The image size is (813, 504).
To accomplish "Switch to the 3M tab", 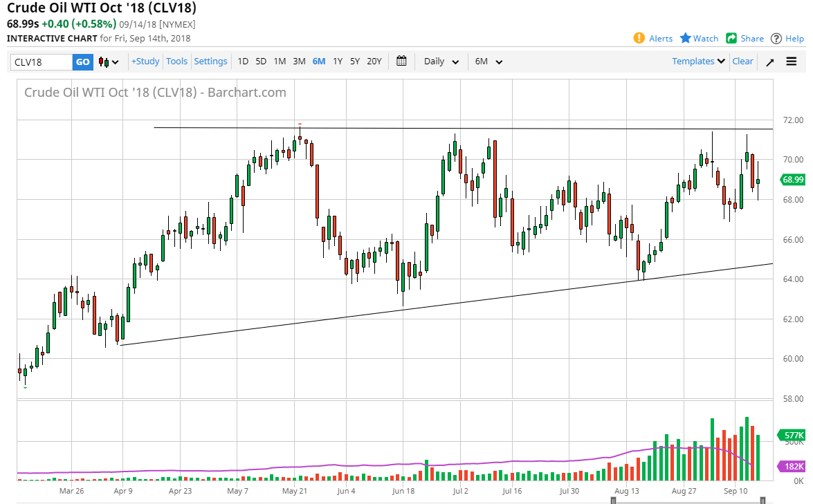I will [x=298, y=62].
